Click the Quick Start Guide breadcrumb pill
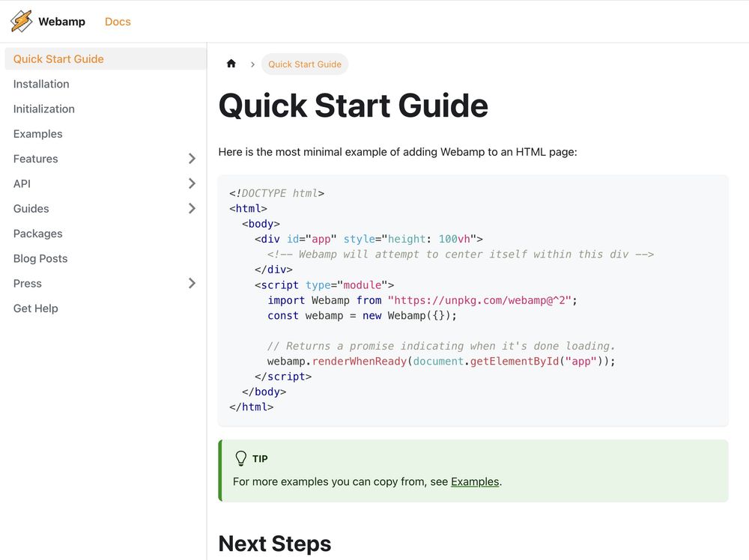This screenshot has width=749, height=560. (x=305, y=64)
